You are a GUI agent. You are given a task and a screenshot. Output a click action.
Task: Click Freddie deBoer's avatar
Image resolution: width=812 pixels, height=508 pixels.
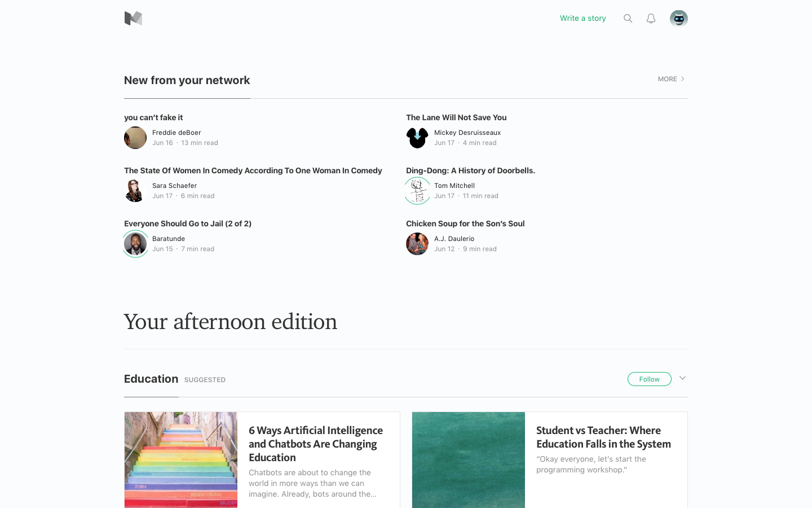point(135,138)
